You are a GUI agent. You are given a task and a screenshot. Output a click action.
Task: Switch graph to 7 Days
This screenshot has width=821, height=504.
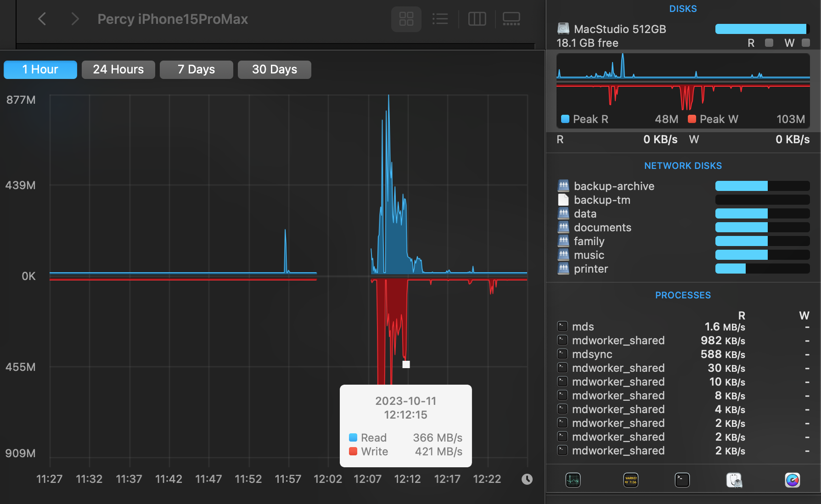(197, 70)
